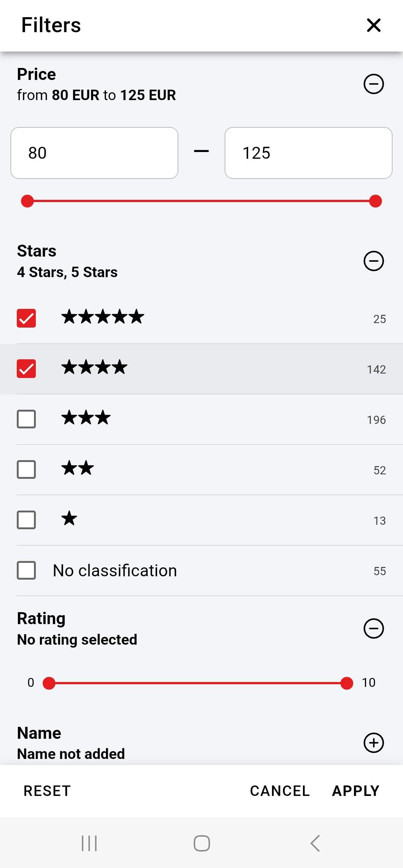Image resolution: width=403 pixels, height=868 pixels.
Task: Click the right rating slider handle at 10
Action: click(x=347, y=683)
